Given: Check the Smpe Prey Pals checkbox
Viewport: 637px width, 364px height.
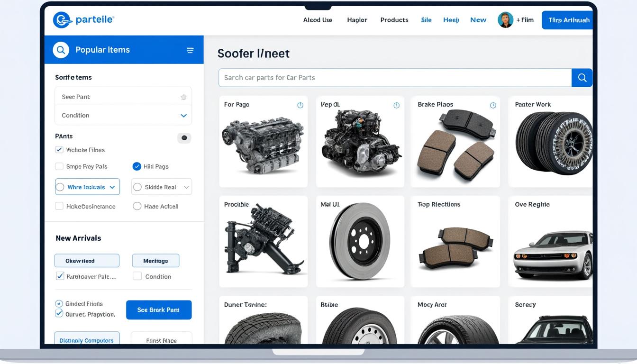Looking at the screenshot, I should click(59, 166).
